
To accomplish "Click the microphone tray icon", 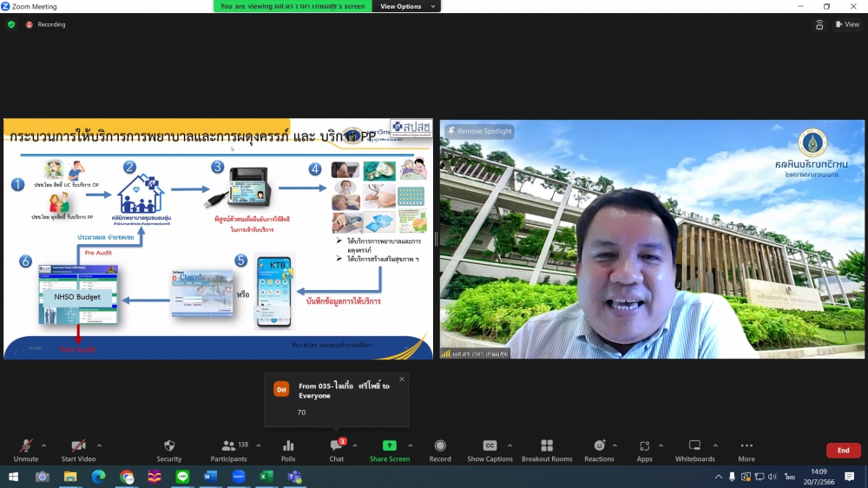I will tap(732, 477).
